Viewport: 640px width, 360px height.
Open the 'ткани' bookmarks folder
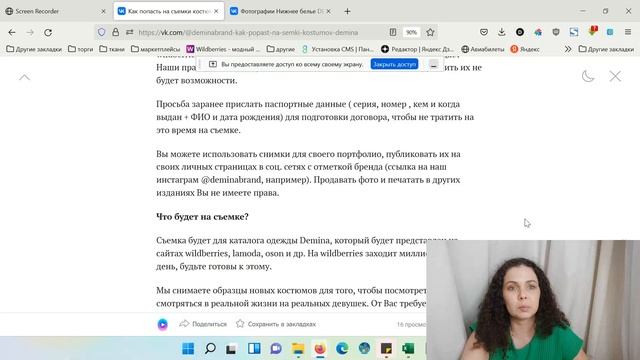pos(112,49)
